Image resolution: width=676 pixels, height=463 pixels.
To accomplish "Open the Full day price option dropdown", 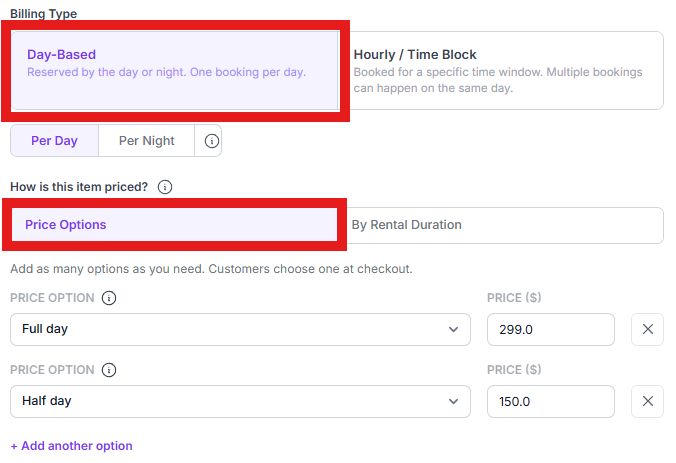I will tap(240, 329).
